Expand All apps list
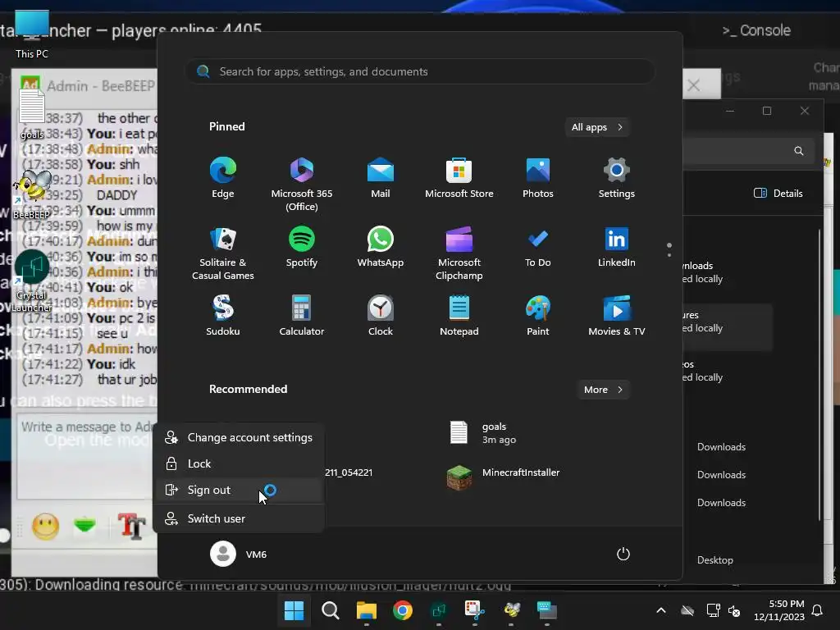This screenshot has width=840, height=630. 597,127
